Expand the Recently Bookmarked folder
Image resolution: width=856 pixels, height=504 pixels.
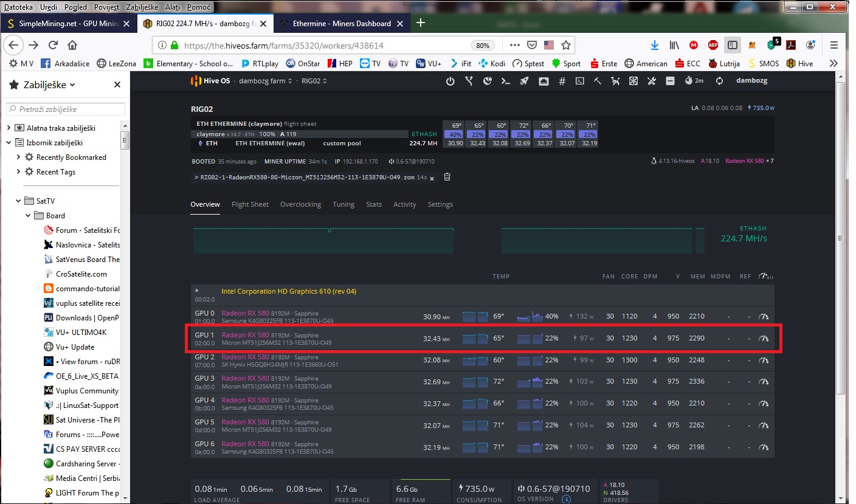point(19,157)
